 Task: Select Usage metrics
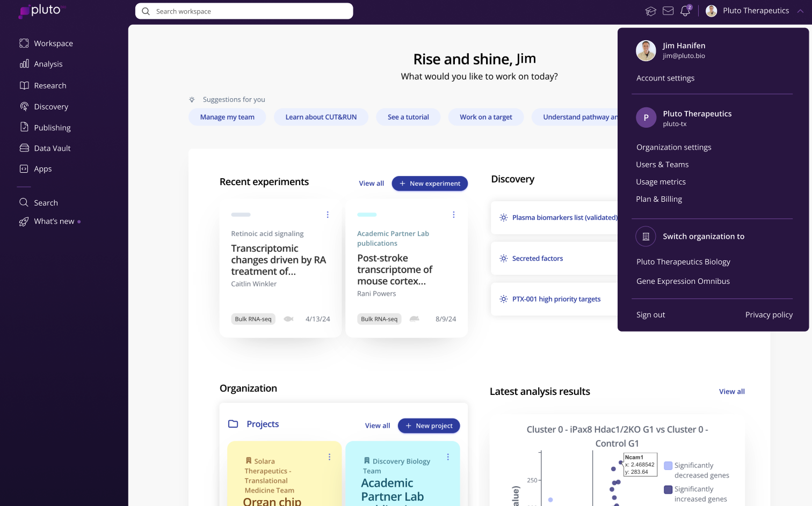pos(661,182)
